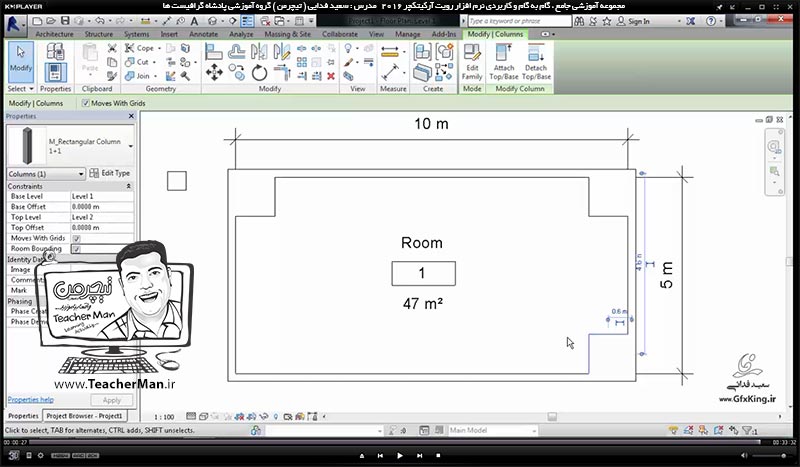Click the Help question mark icon
Viewport: 800px width, 467px height.
pyautogui.click(x=711, y=21)
